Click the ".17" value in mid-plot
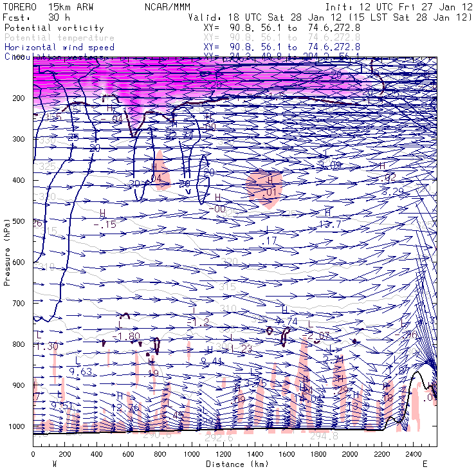476x476 pixels. point(270,241)
